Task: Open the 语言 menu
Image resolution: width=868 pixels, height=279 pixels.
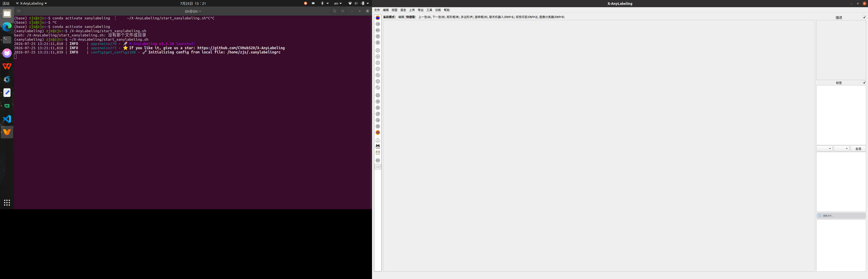Action: [403, 10]
